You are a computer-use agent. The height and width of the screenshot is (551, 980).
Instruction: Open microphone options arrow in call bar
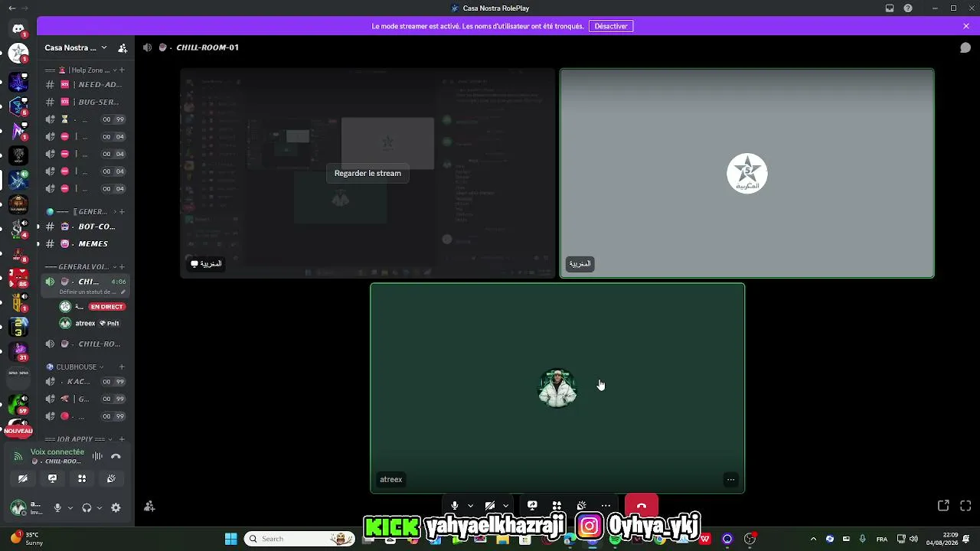click(470, 506)
